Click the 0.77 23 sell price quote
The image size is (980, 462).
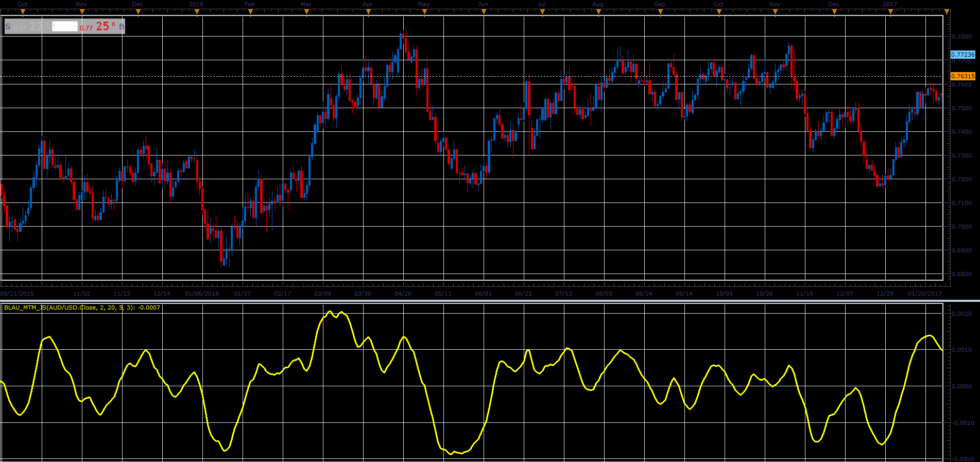click(31, 26)
